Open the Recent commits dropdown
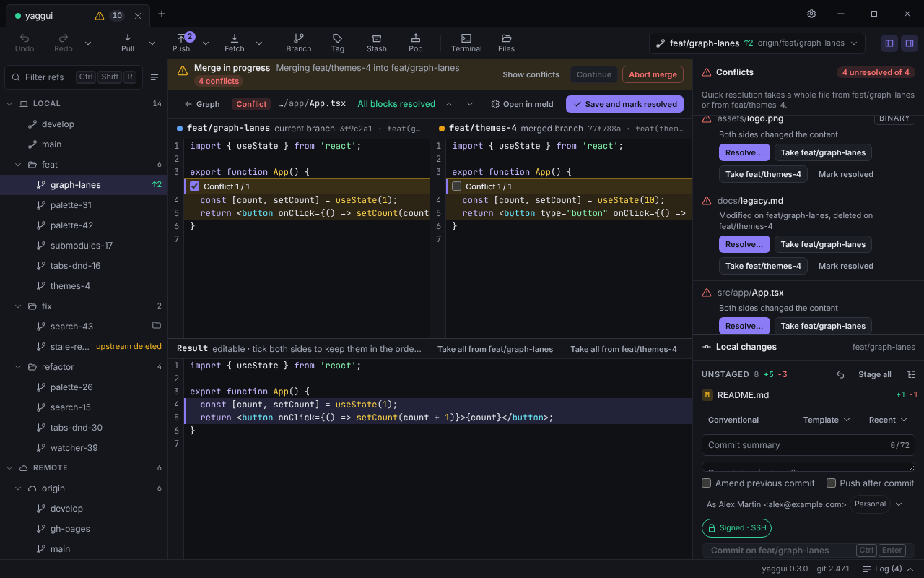This screenshot has height=578, width=924. point(887,420)
